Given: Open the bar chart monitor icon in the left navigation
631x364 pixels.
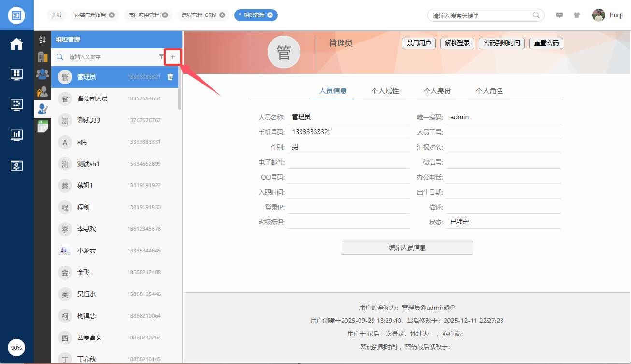Looking at the screenshot, I should 17,135.
